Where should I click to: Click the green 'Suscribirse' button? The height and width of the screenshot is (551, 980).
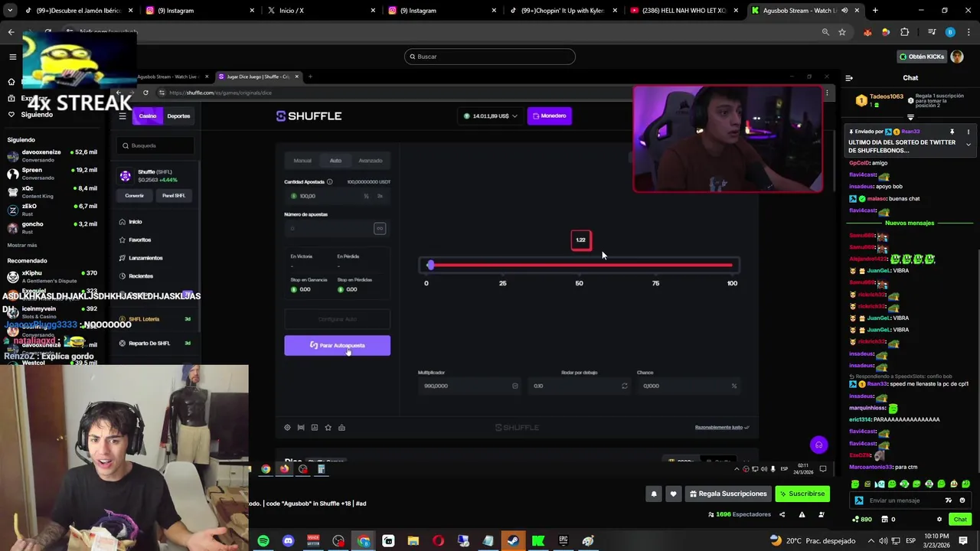click(x=802, y=494)
